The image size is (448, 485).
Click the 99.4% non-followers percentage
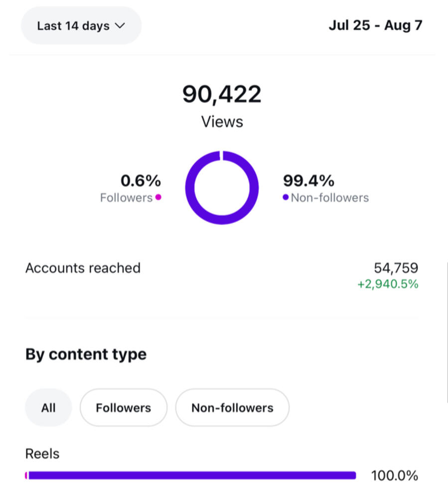pos(308,180)
